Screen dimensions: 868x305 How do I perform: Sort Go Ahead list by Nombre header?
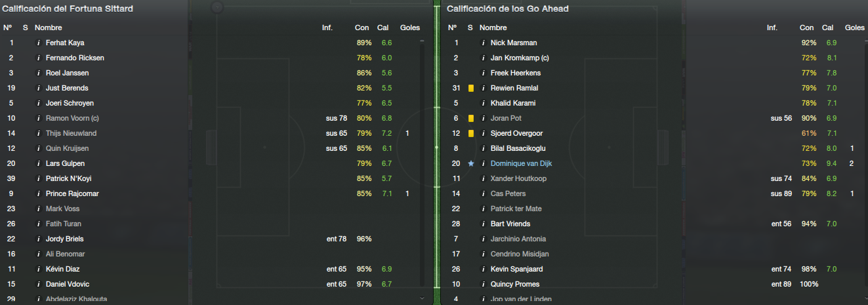pyautogui.click(x=493, y=28)
